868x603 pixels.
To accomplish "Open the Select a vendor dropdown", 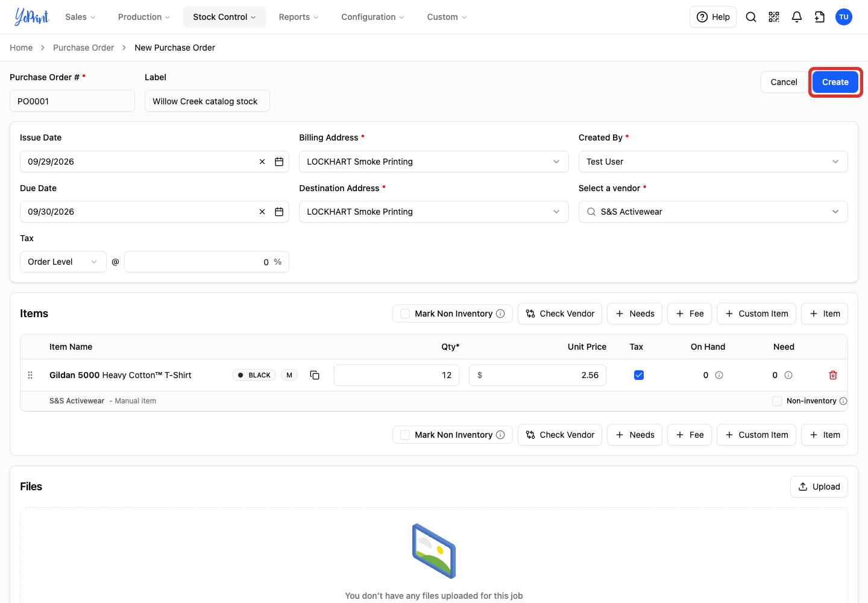I will tap(713, 212).
